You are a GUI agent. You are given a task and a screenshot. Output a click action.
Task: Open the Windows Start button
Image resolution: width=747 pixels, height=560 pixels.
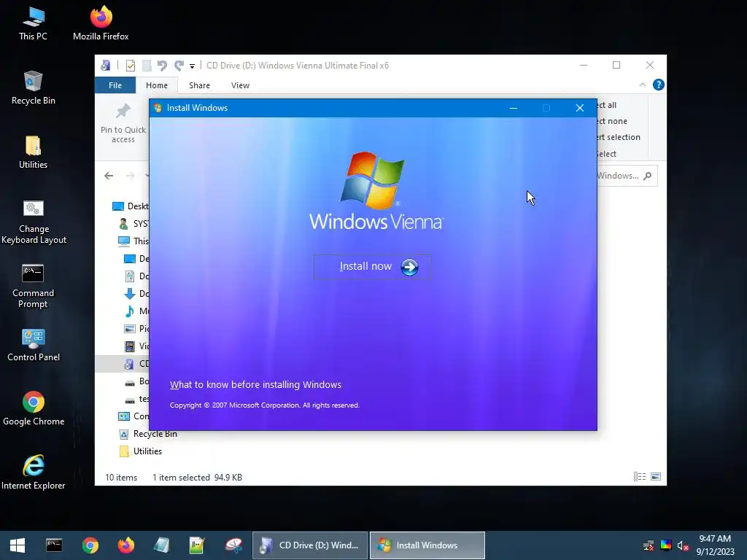click(18, 545)
